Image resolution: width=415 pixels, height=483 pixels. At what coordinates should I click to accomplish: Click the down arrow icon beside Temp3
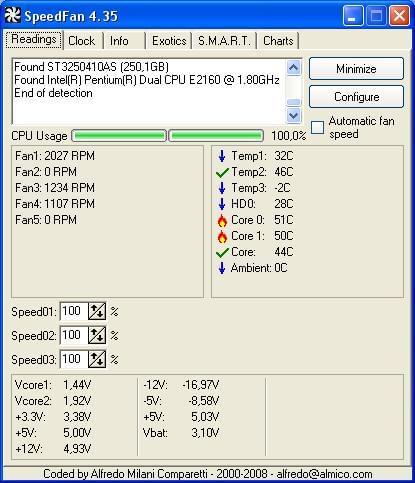pyautogui.click(x=222, y=188)
